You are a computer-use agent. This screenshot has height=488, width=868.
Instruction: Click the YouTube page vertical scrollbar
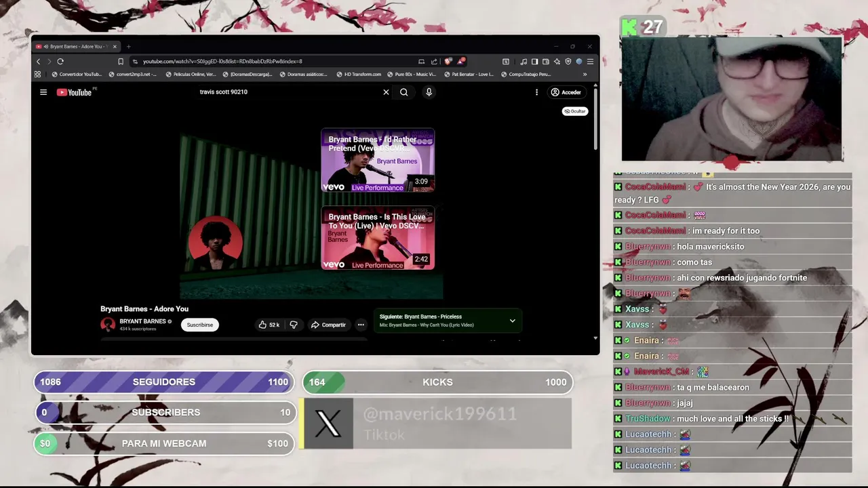pyautogui.click(x=595, y=119)
